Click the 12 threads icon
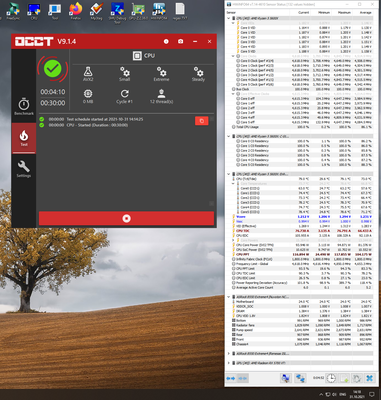The height and width of the screenshot is (400, 381). pos(161,96)
